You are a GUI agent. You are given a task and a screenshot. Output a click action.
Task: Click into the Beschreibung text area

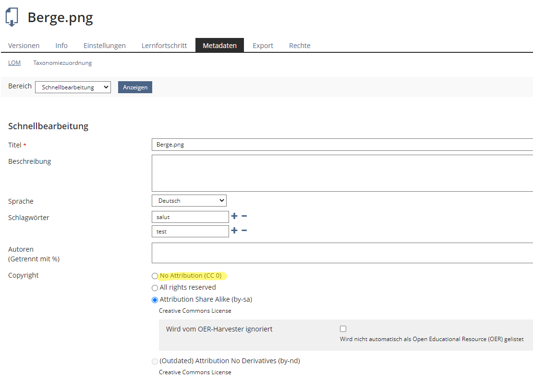(x=342, y=173)
